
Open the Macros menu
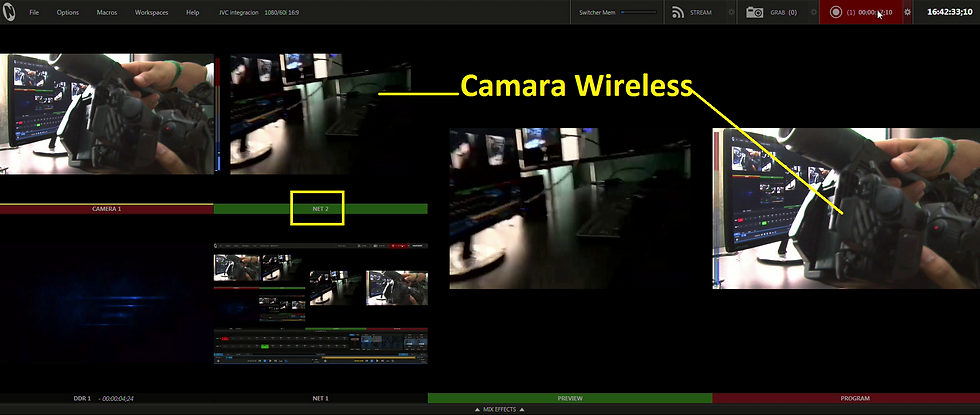pos(107,12)
